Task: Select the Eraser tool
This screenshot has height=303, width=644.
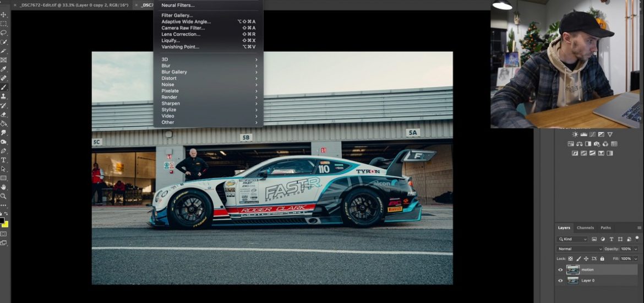Action: pyautogui.click(x=3, y=114)
